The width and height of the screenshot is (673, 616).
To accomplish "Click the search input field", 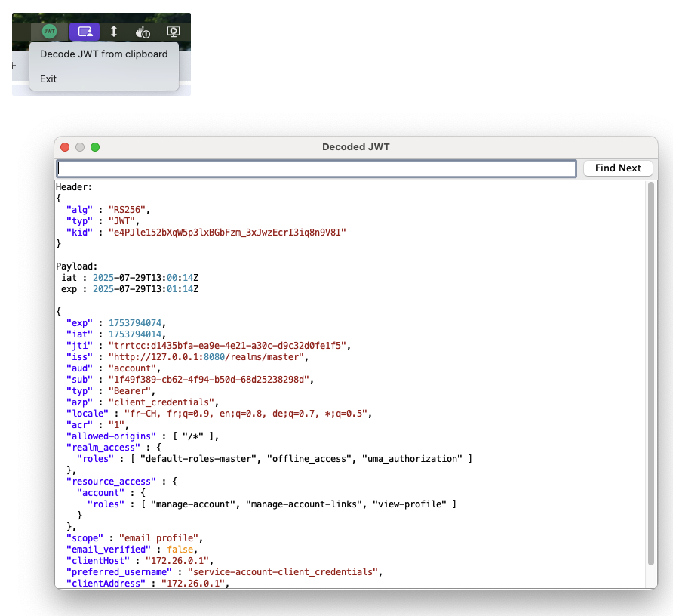I will tap(316, 168).
